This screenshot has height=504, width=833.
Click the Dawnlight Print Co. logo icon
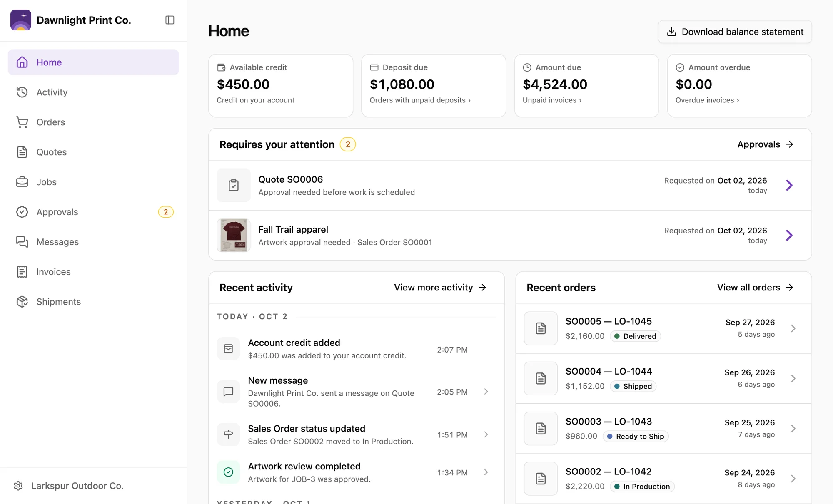click(x=21, y=20)
